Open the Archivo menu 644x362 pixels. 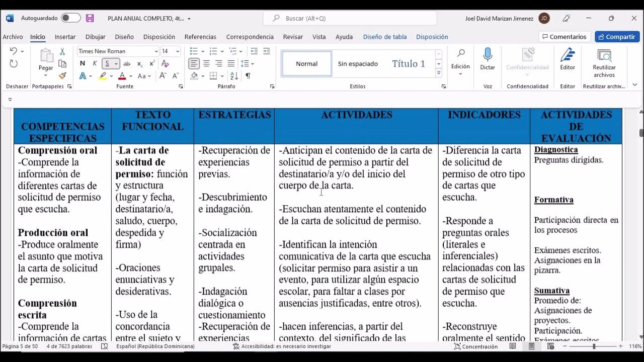13,37
